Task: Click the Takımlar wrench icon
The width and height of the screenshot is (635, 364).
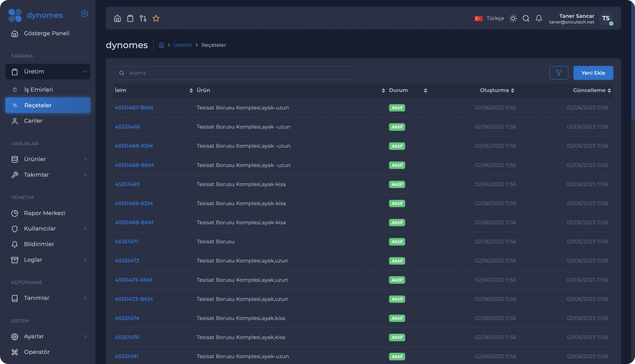Action: pyautogui.click(x=15, y=175)
